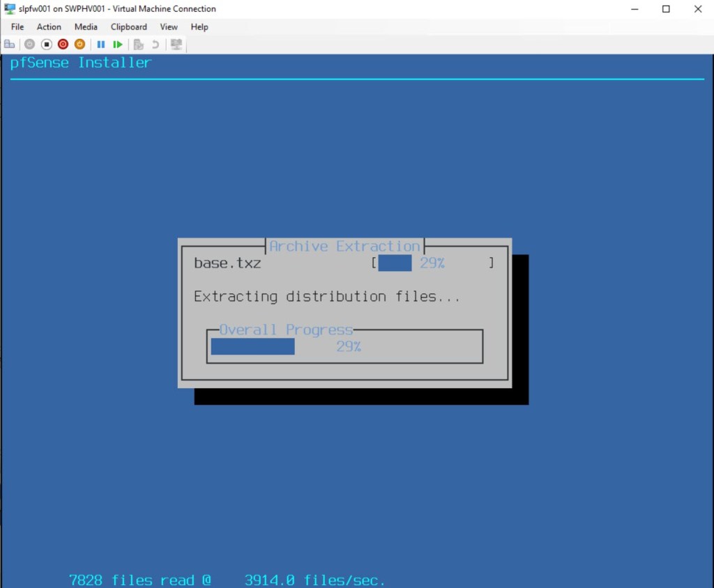The image size is (714, 588).
Task: Click the Overall Progress bar
Action: [x=344, y=346]
